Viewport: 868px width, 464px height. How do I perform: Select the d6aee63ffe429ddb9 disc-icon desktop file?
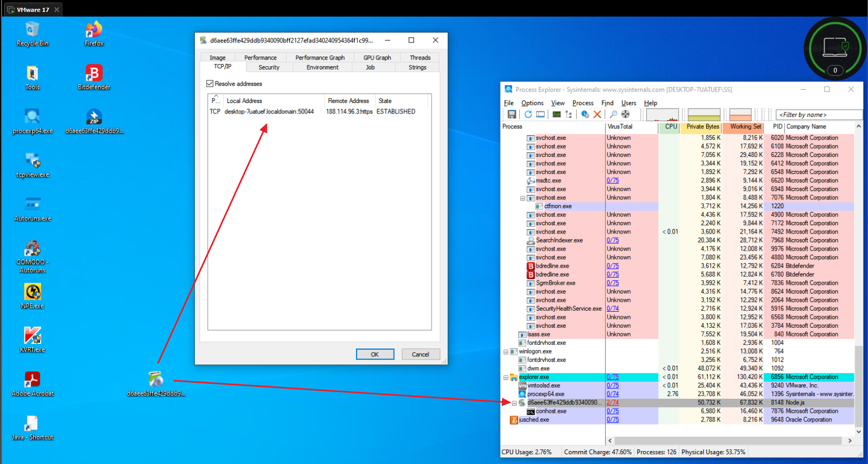pyautogui.click(x=156, y=384)
